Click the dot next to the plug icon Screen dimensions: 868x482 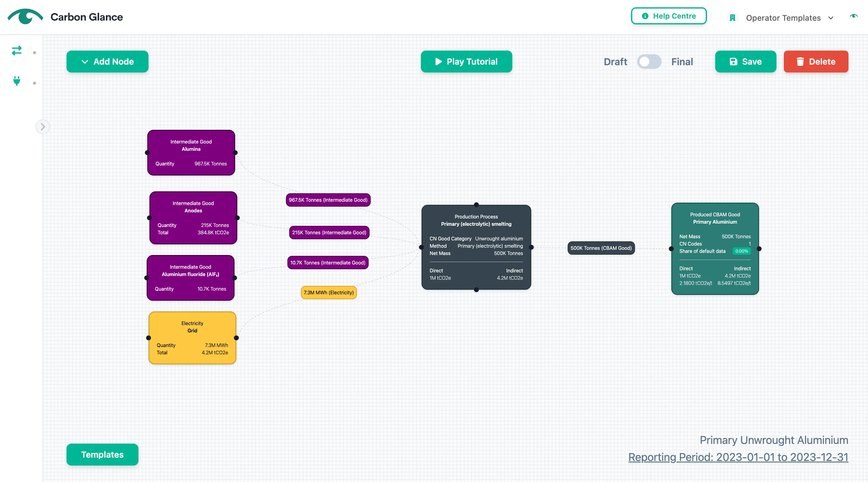pos(34,83)
